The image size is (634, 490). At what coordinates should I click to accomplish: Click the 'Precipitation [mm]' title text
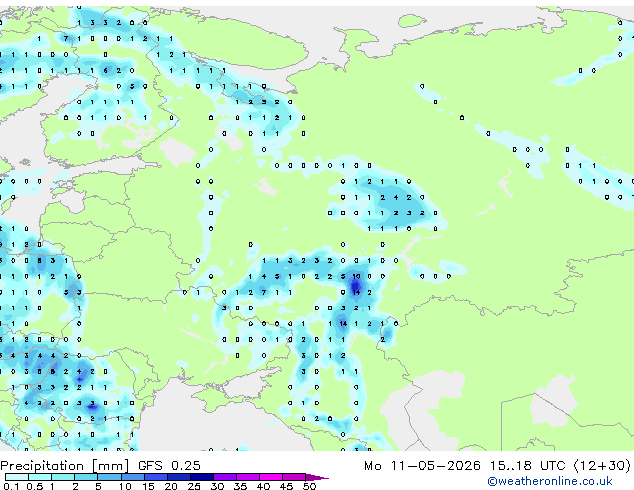65,466
